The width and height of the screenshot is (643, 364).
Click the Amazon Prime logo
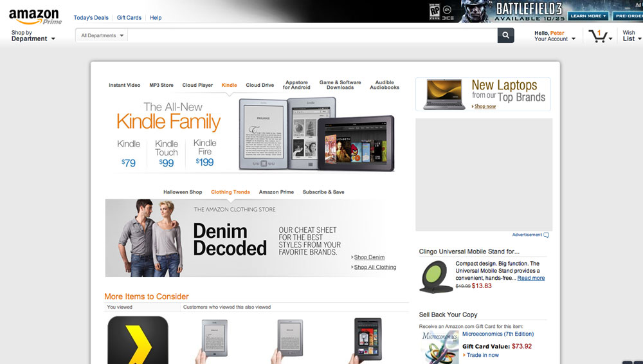[x=35, y=17]
